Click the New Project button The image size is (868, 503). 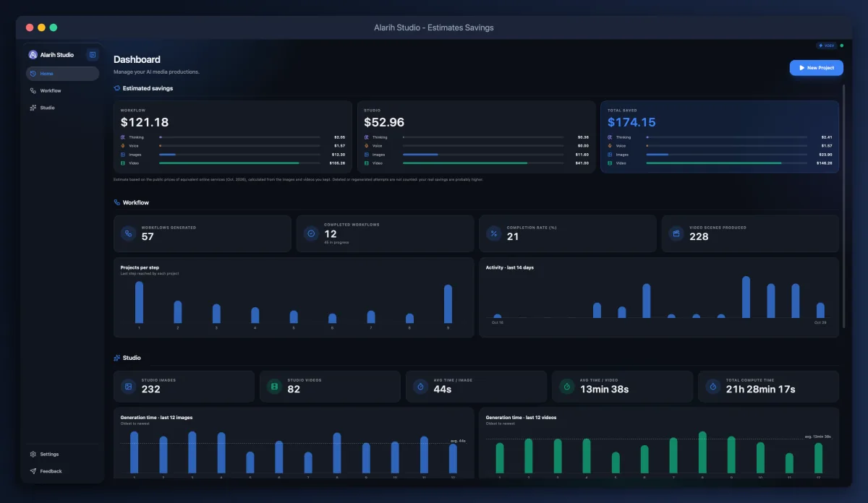[x=816, y=68]
